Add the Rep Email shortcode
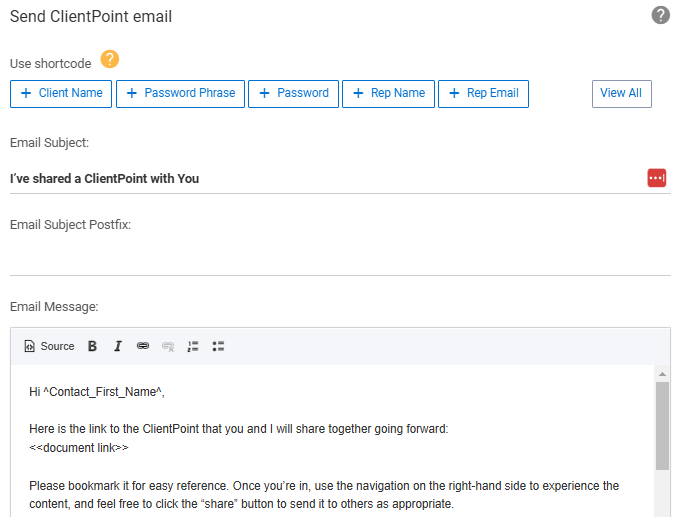Image resolution: width=679 pixels, height=517 pixels. pos(483,94)
